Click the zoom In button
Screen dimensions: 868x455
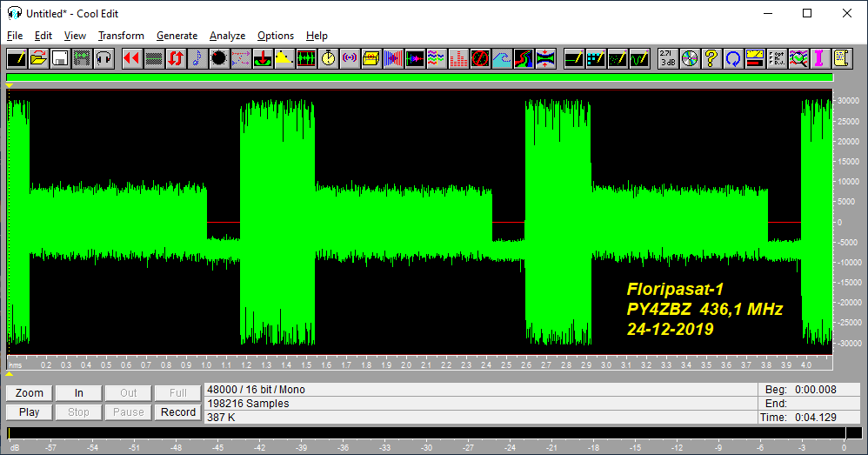79,393
